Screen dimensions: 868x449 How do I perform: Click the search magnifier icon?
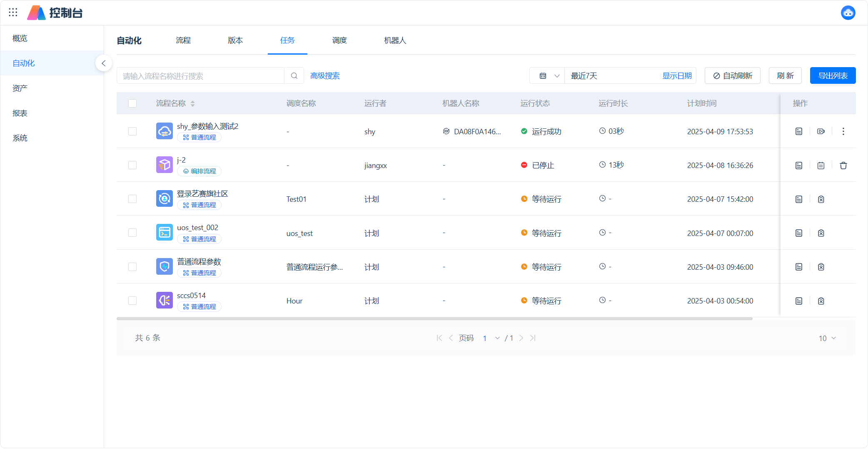click(294, 76)
